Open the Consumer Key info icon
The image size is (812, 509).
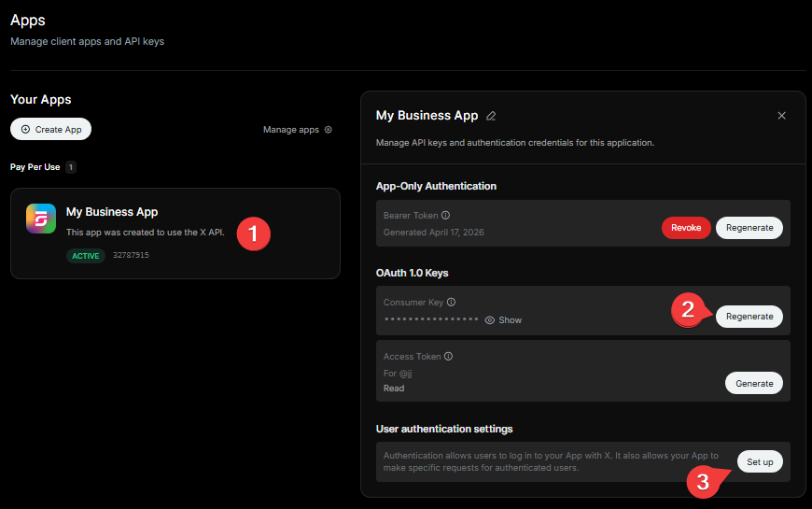451,303
